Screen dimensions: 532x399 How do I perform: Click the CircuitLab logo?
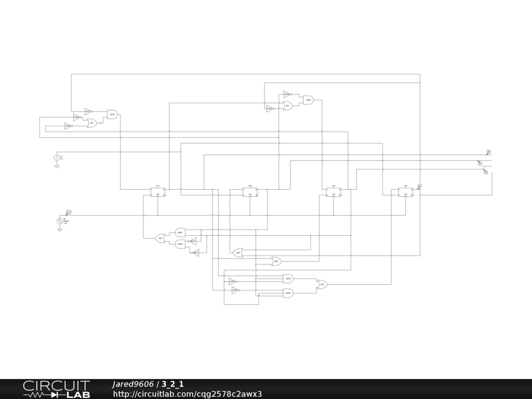pyautogui.click(x=56, y=389)
